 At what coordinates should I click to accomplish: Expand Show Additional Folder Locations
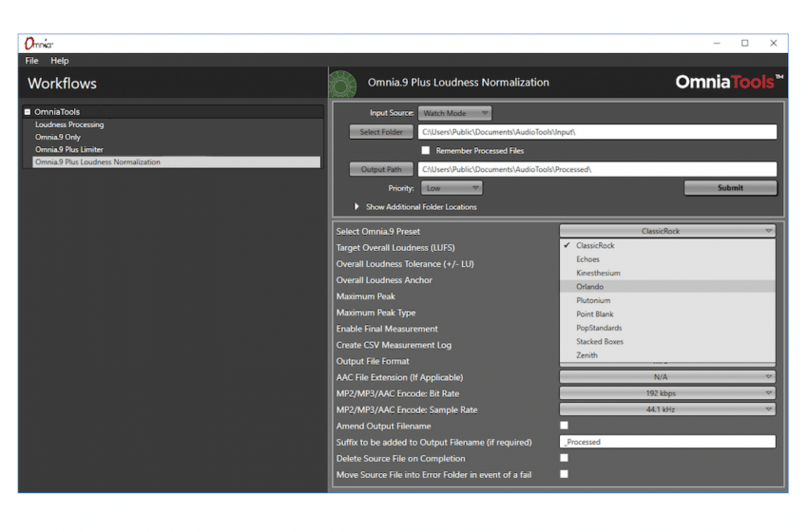(358, 207)
